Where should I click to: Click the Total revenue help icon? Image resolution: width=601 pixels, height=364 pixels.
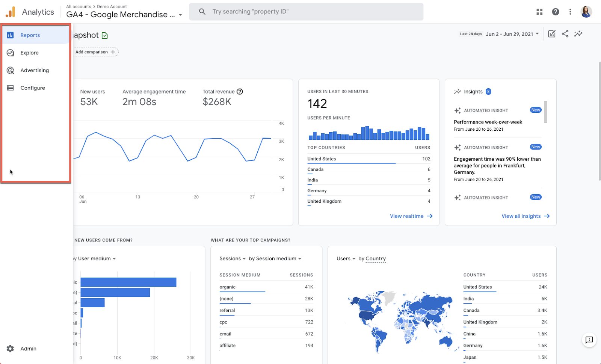point(240,92)
